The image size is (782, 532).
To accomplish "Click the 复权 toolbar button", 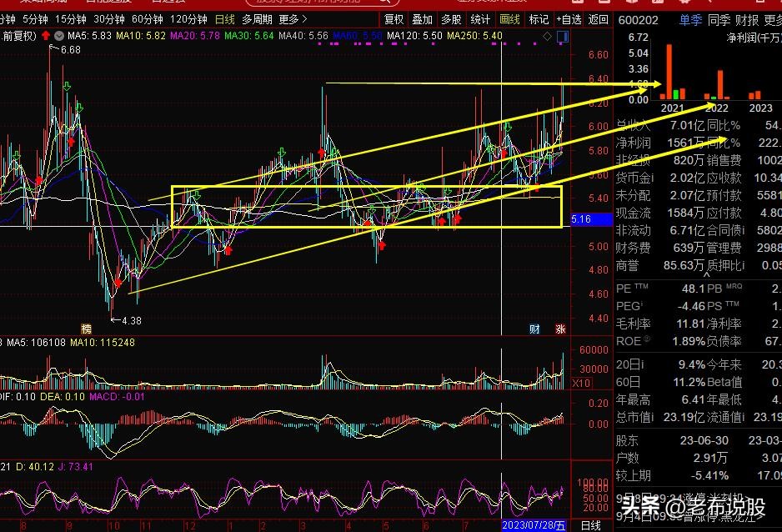I will pos(394,19).
